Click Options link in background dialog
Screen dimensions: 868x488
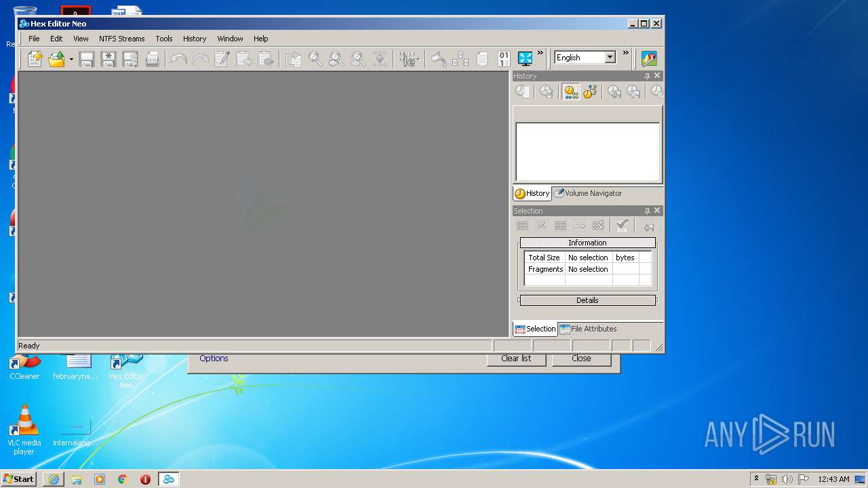214,359
